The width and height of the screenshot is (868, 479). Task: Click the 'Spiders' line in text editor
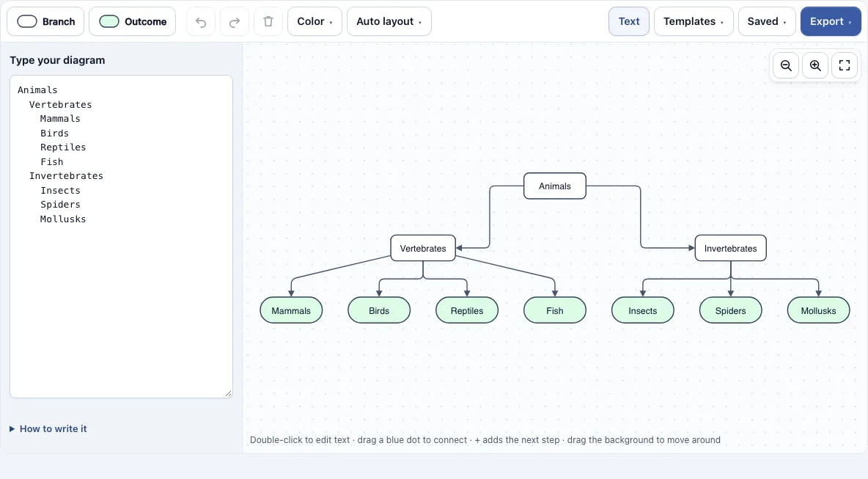pos(60,205)
